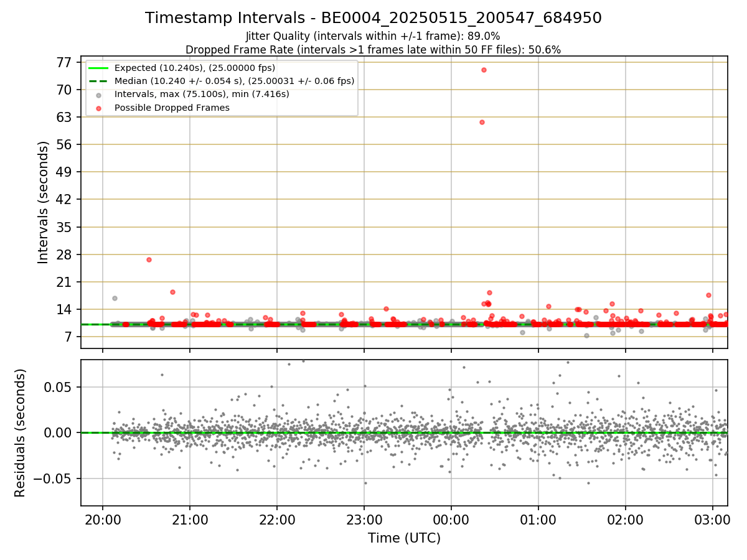Click the 7 y-axis tick label
The height and width of the screenshot is (560, 747).
pos(68,337)
